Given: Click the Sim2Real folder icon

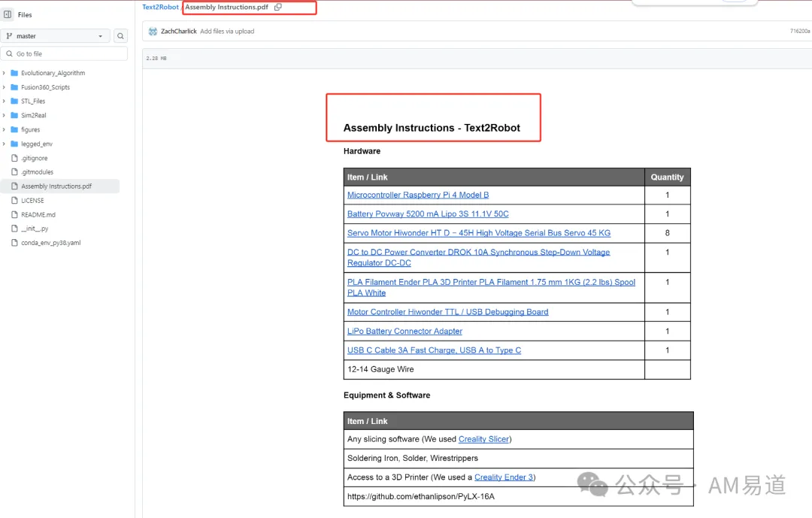Looking at the screenshot, I should [x=14, y=115].
